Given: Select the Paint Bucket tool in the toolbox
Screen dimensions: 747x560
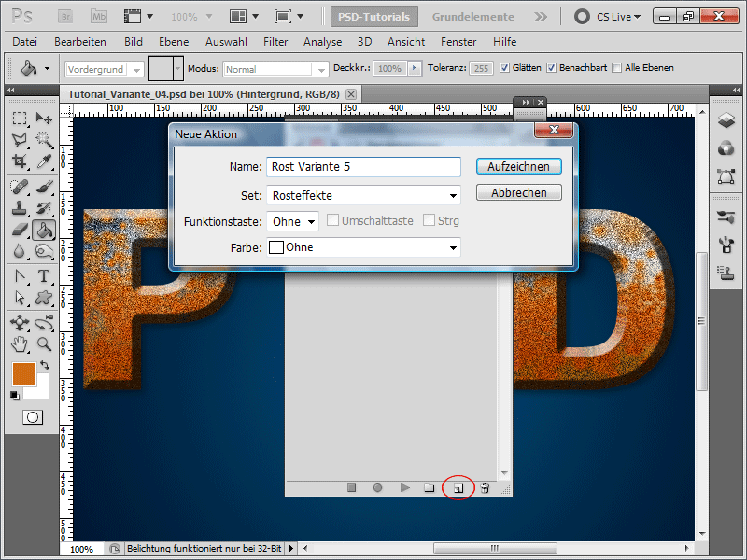Looking at the screenshot, I should [x=44, y=230].
